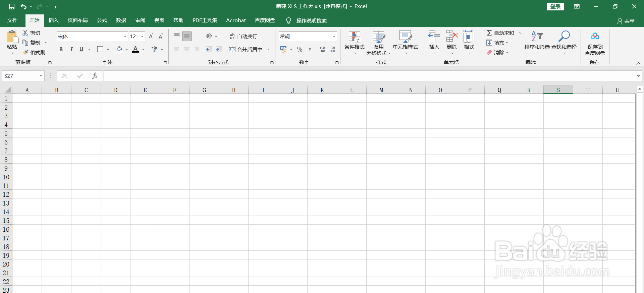Switch to 视图 (View) tab
Viewport: 644px width, 293px height.
coord(159,20)
